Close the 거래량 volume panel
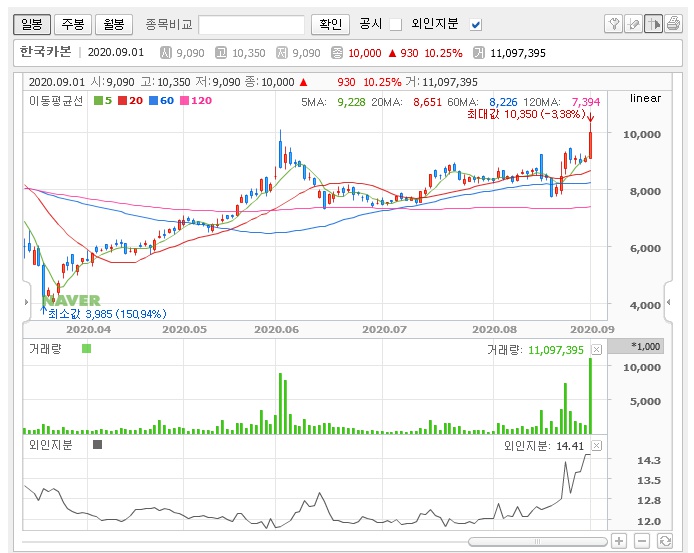 point(596,349)
